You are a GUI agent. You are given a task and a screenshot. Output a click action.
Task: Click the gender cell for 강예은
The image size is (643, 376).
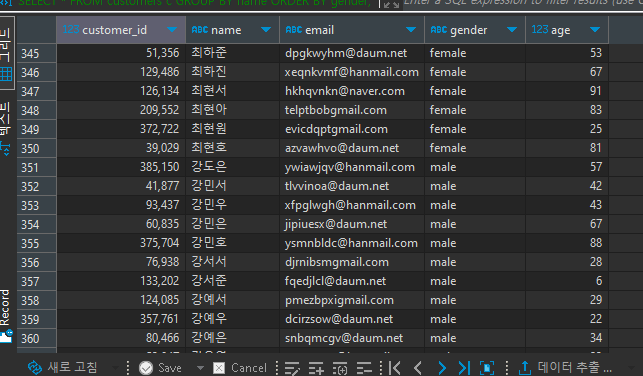475,338
